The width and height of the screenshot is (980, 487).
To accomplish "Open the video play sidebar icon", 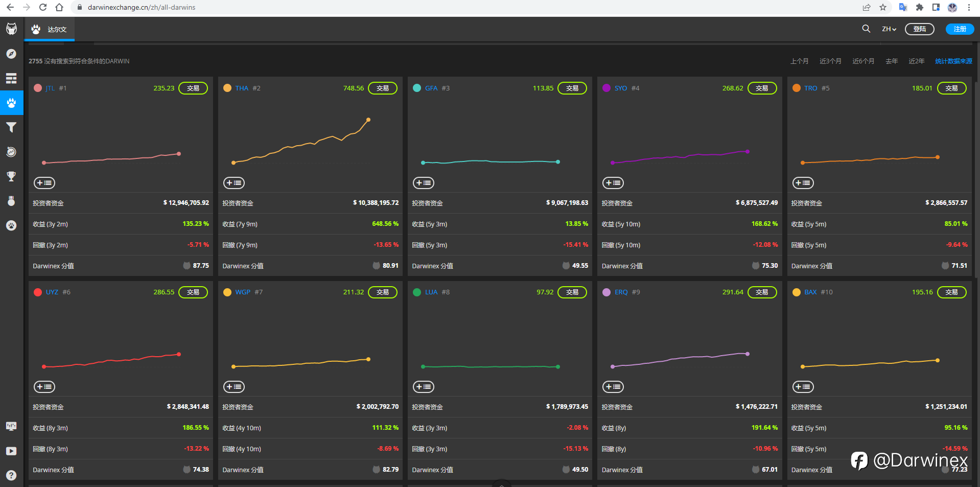I will (x=11, y=451).
